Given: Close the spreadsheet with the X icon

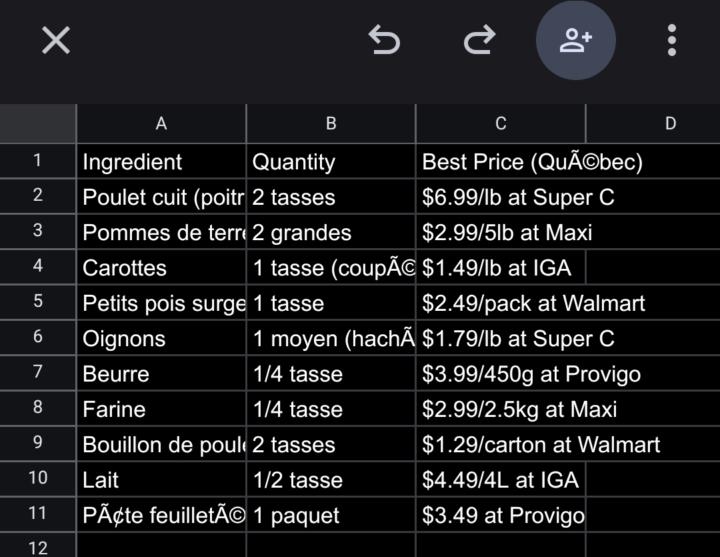Looking at the screenshot, I should pyautogui.click(x=56, y=40).
